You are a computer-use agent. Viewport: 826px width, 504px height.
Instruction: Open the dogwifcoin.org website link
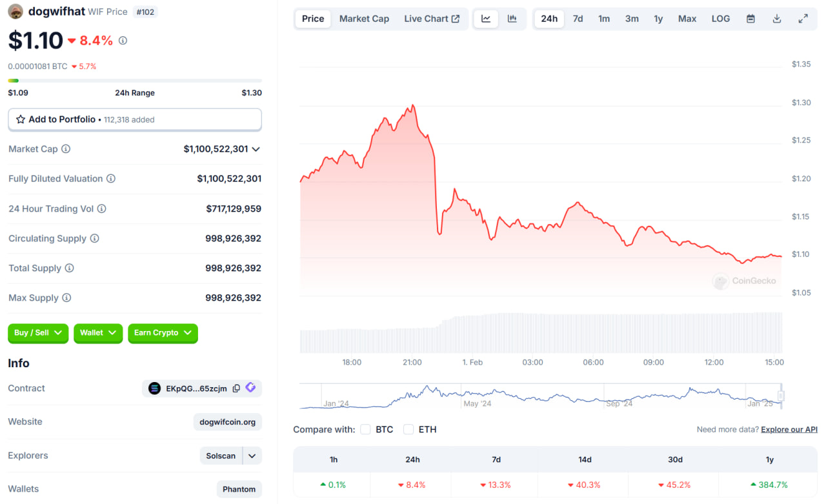pyautogui.click(x=228, y=422)
